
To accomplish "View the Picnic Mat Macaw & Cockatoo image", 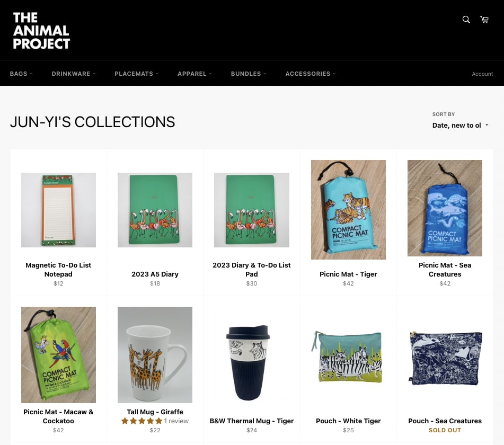I will point(58,355).
